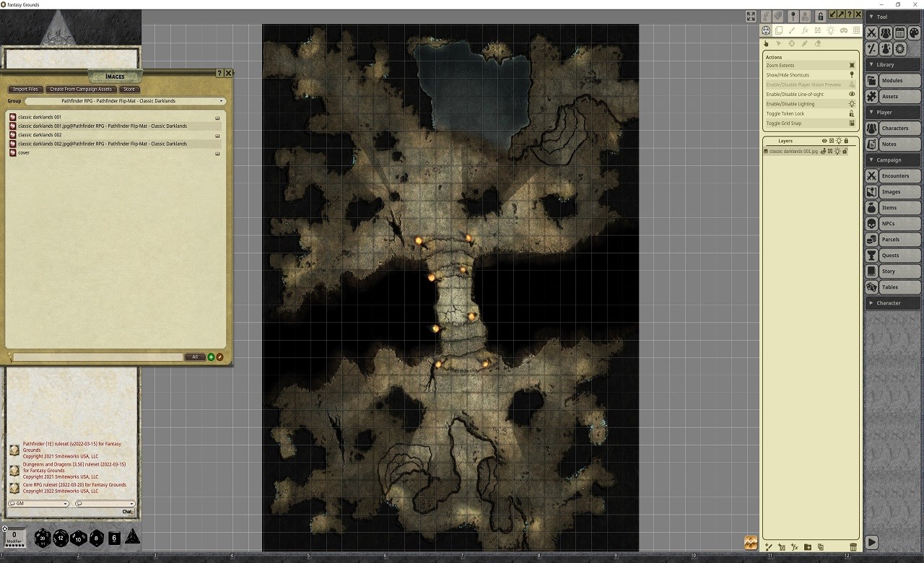The height and width of the screenshot is (563, 924).
Task: Open the fx effects tab icon
Action: coord(805,30)
